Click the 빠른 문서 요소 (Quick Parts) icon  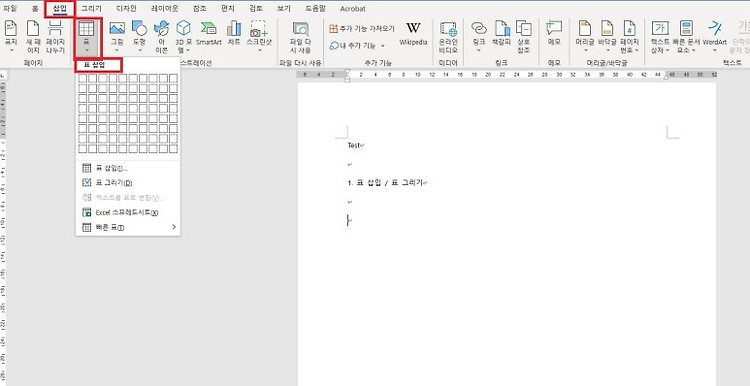[686, 29]
